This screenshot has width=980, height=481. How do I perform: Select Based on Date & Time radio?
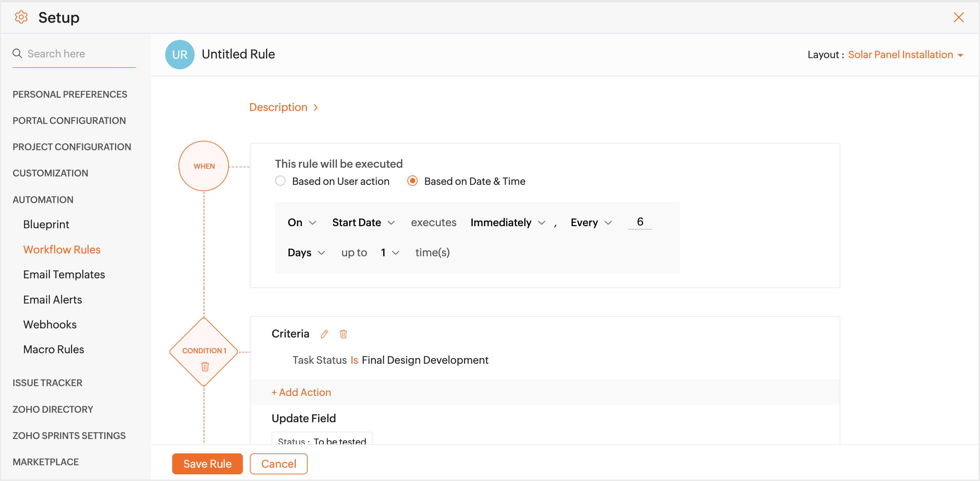[x=412, y=181]
